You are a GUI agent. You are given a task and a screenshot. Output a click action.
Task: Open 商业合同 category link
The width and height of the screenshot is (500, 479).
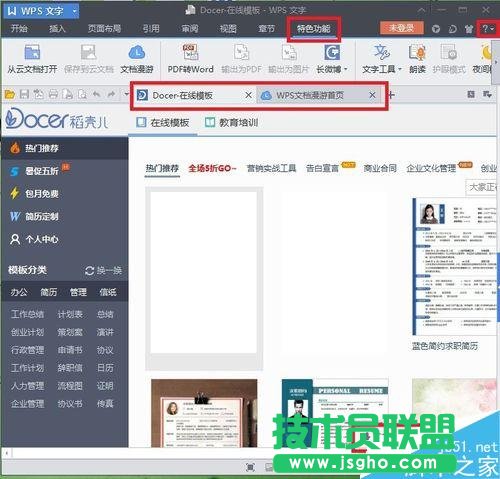coord(380,168)
